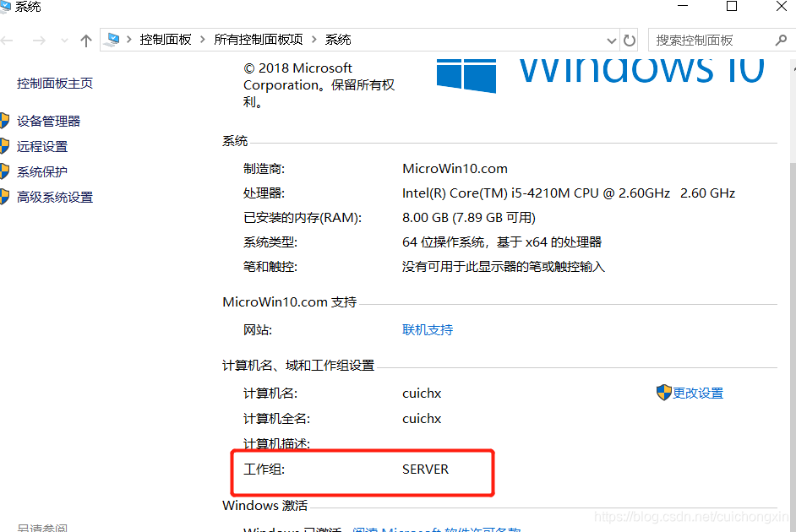Maximize the 系统 window
The image size is (796, 532).
pyautogui.click(x=732, y=6)
